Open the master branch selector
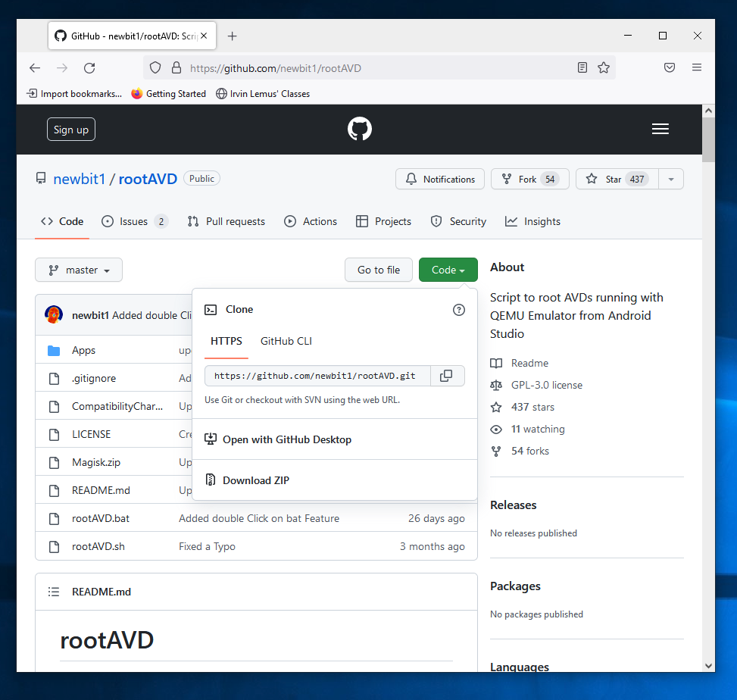This screenshot has height=700, width=737. (x=79, y=270)
